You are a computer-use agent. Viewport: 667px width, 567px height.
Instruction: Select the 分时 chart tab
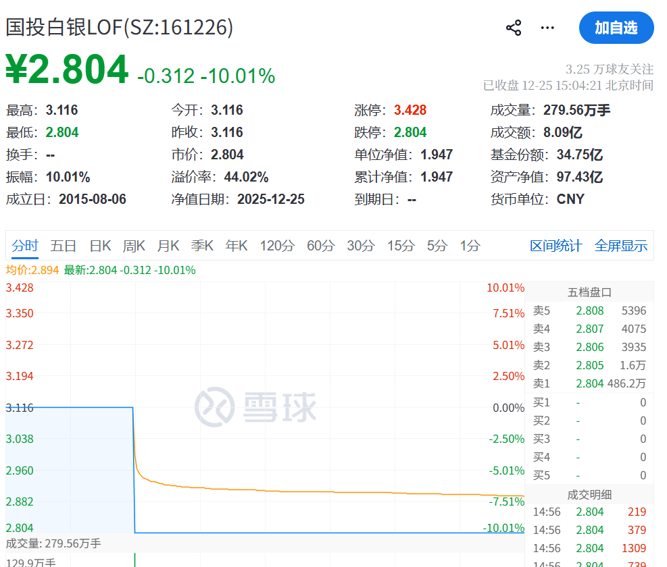25,245
